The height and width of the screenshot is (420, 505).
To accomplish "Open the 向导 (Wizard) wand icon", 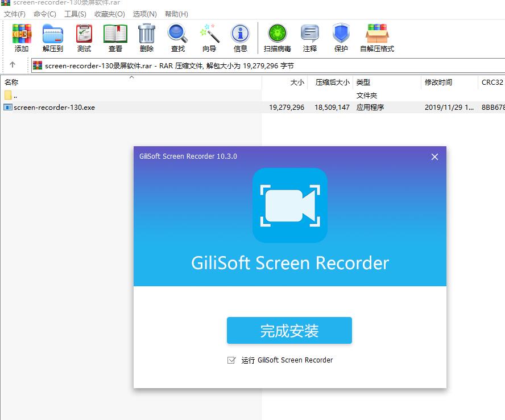I will point(209,34).
